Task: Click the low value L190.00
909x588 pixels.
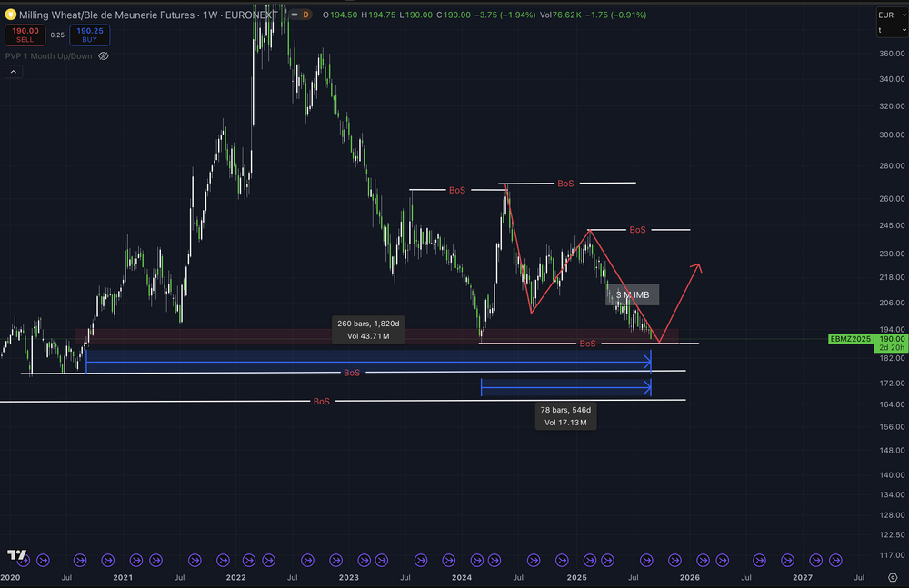Action: 415,15
